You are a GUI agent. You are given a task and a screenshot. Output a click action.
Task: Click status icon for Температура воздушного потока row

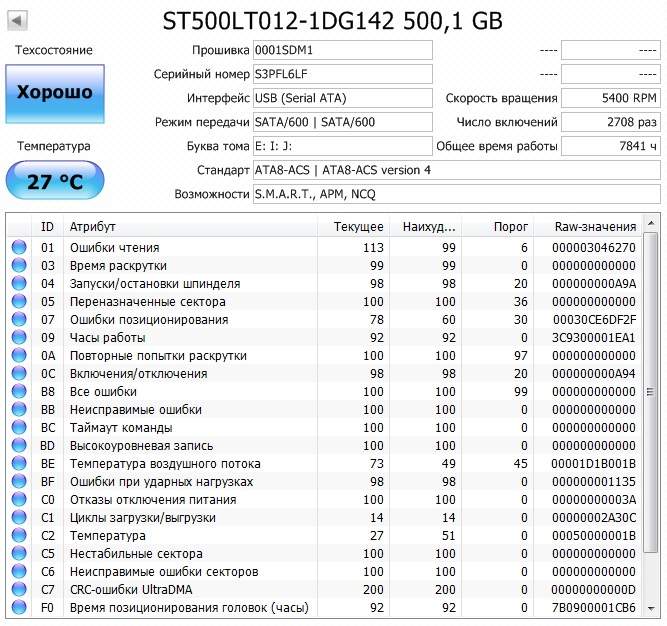point(19,463)
